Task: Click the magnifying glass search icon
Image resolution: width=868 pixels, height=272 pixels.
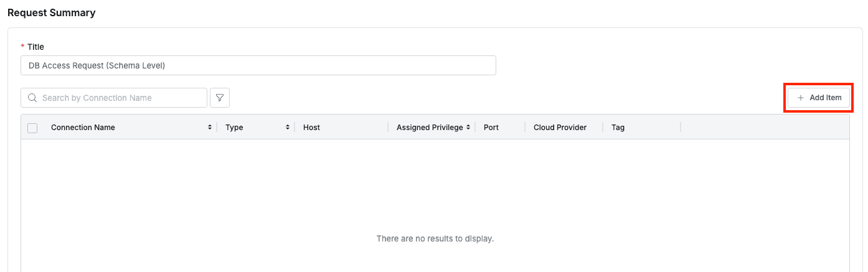Action: pos(32,98)
